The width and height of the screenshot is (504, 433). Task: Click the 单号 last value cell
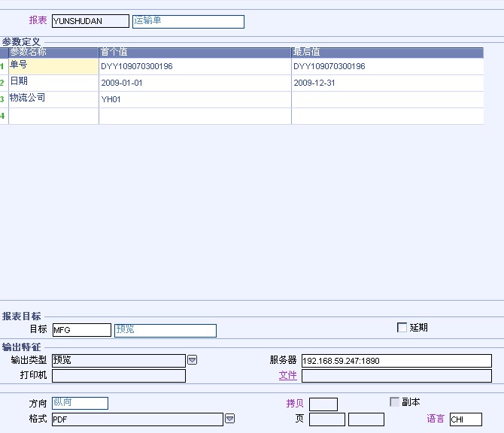pos(387,66)
